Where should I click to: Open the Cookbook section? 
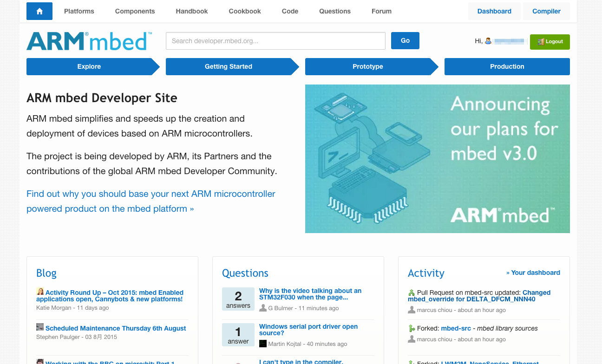(x=244, y=11)
